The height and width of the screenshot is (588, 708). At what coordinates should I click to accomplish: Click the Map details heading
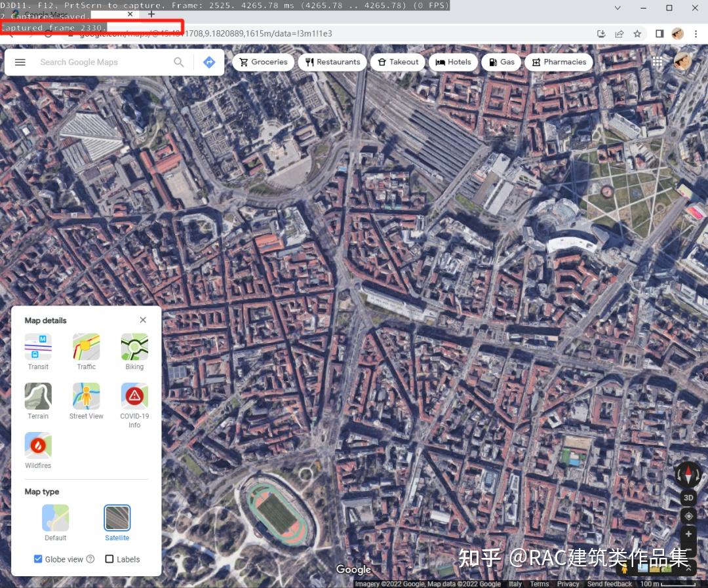pos(45,320)
